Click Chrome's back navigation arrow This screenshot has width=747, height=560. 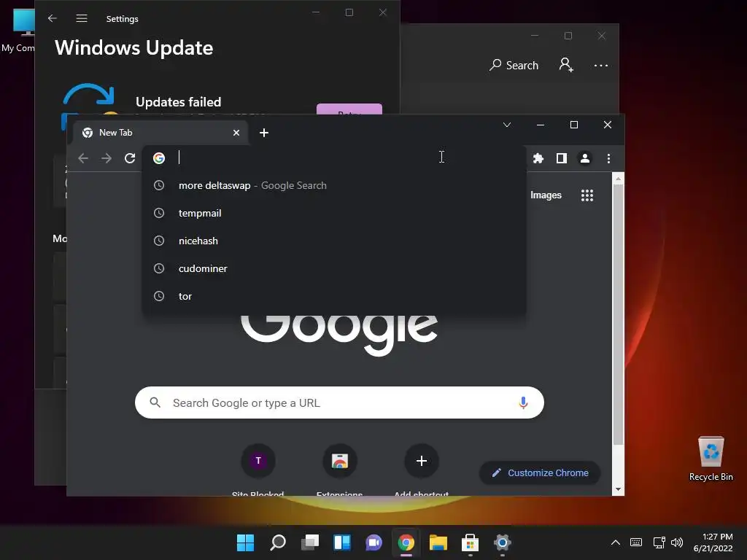(x=83, y=158)
